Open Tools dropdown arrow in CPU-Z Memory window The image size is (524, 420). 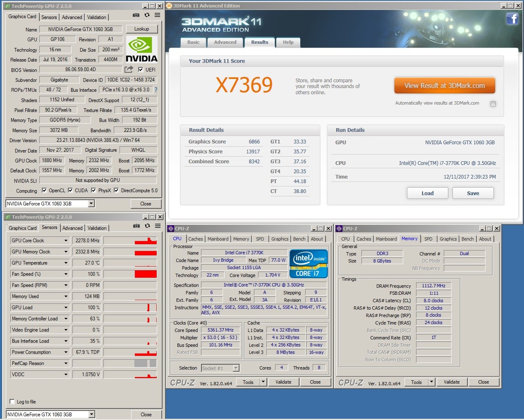[431, 382]
